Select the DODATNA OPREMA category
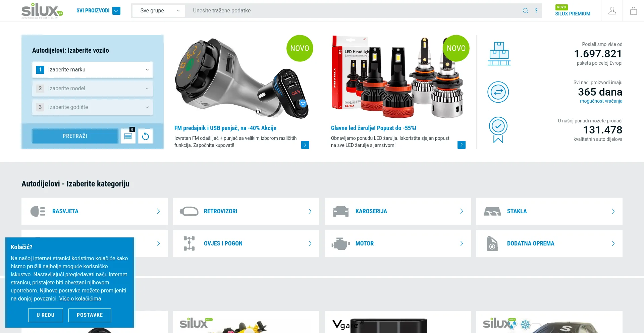The height and width of the screenshot is (333, 644). pos(549,243)
